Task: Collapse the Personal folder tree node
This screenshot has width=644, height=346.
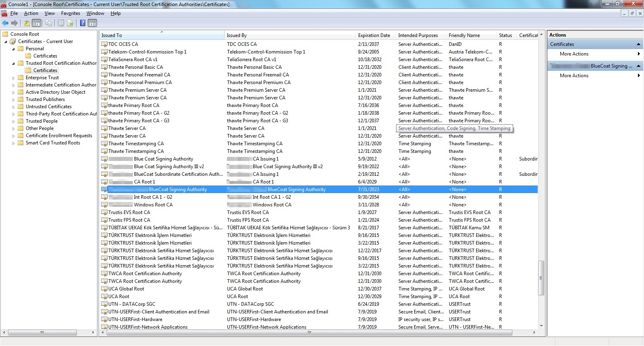Action: (13, 49)
